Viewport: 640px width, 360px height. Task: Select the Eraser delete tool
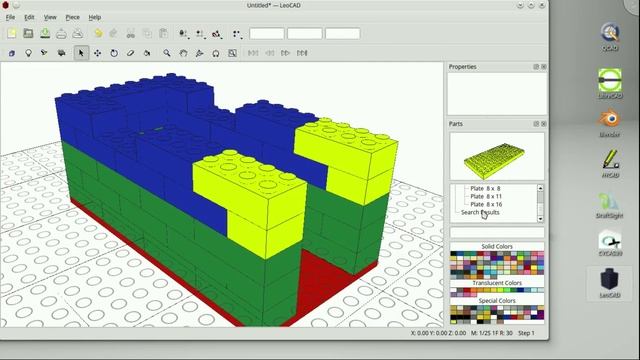(131, 53)
